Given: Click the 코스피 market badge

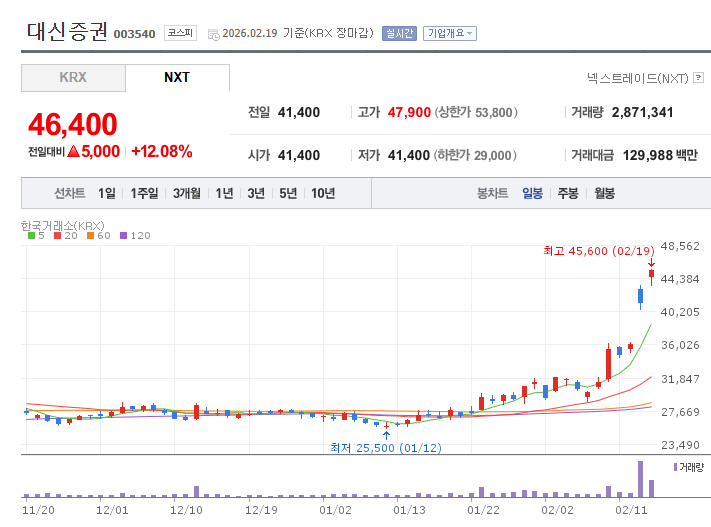Looking at the screenshot, I should 180,33.
